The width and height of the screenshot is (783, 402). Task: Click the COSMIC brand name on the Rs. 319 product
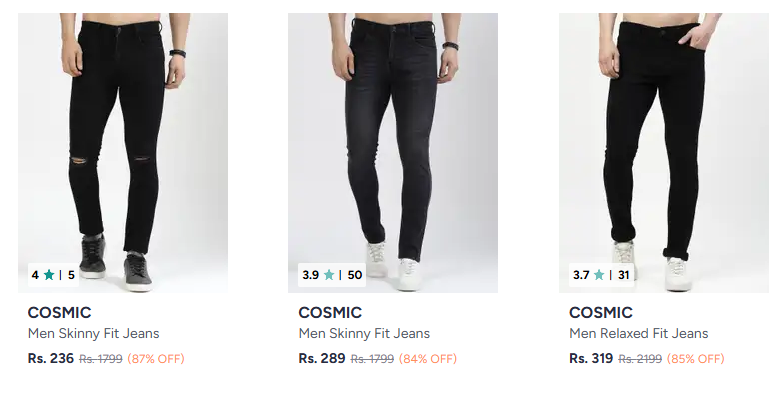601,312
